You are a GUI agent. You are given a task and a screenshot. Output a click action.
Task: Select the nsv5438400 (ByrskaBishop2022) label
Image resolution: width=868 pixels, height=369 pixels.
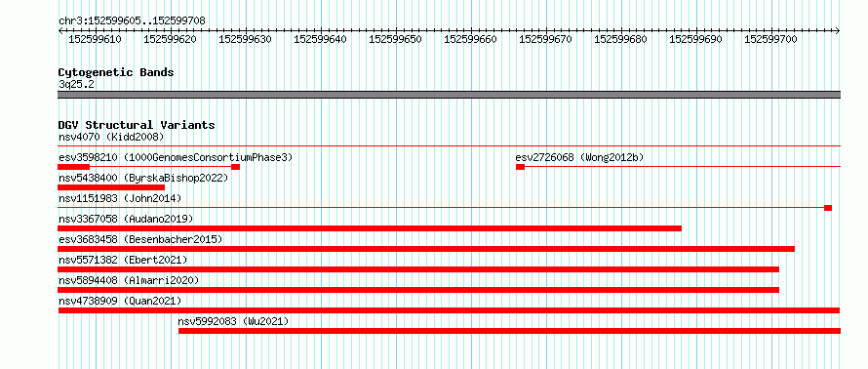143,178
